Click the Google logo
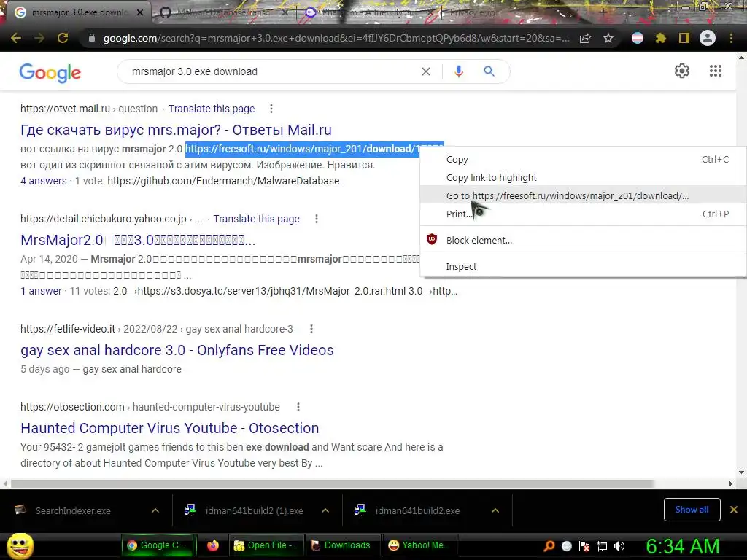The height and width of the screenshot is (560, 747). pos(50,73)
